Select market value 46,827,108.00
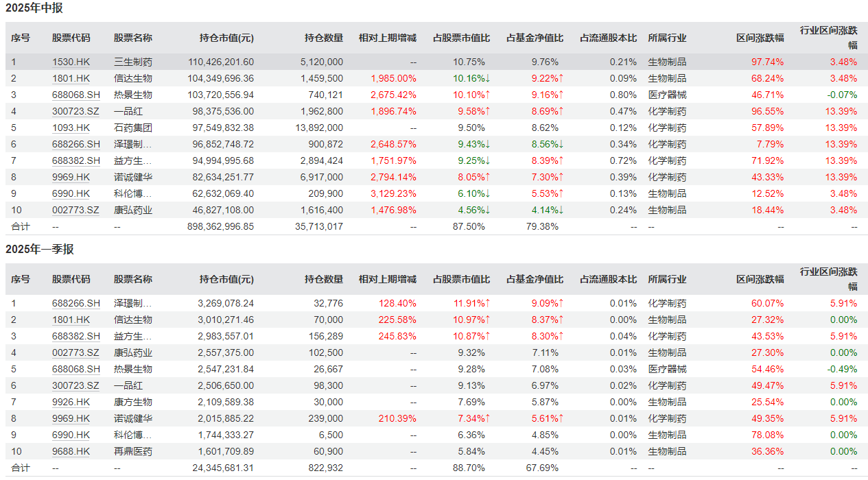The width and height of the screenshot is (868, 480). 224,210
